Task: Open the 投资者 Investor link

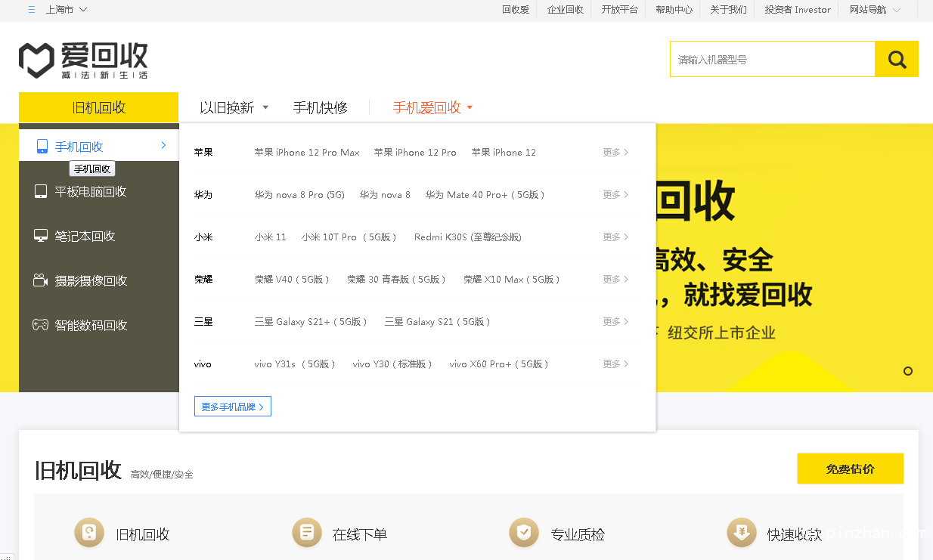Action: click(x=798, y=10)
